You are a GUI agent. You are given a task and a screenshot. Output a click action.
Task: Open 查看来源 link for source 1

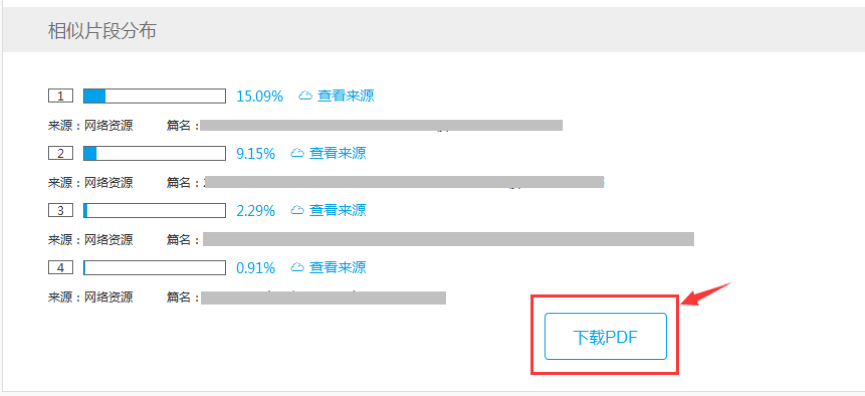pyautogui.click(x=346, y=96)
